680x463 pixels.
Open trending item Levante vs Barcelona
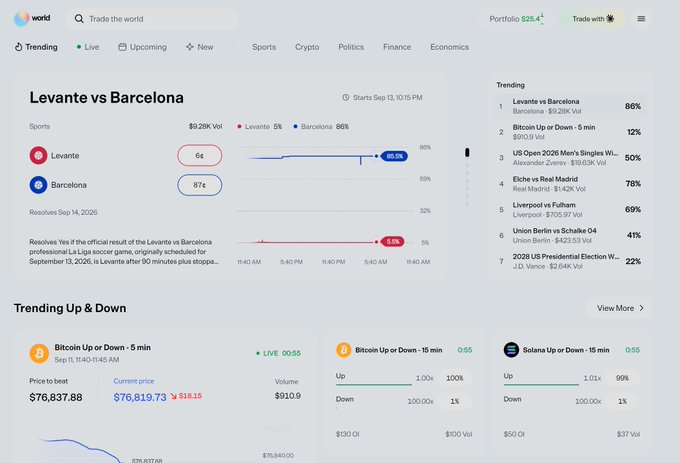(x=570, y=106)
